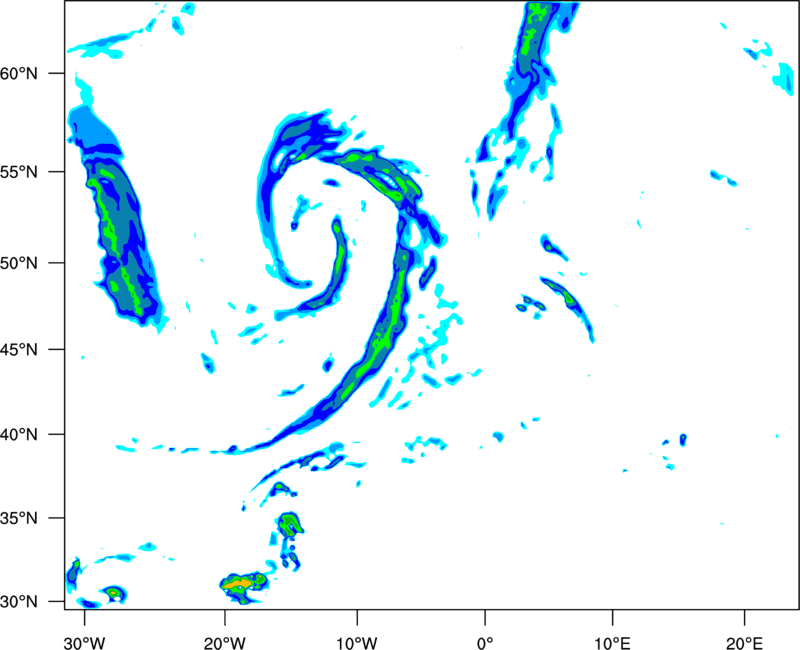Click the 55°N latitude label

click(x=19, y=172)
